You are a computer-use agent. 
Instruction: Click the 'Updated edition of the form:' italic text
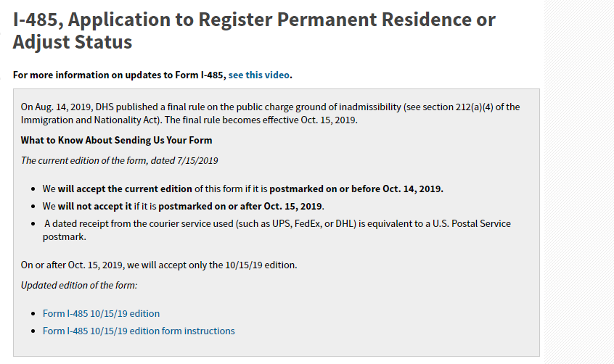click(x=79, y=286)
